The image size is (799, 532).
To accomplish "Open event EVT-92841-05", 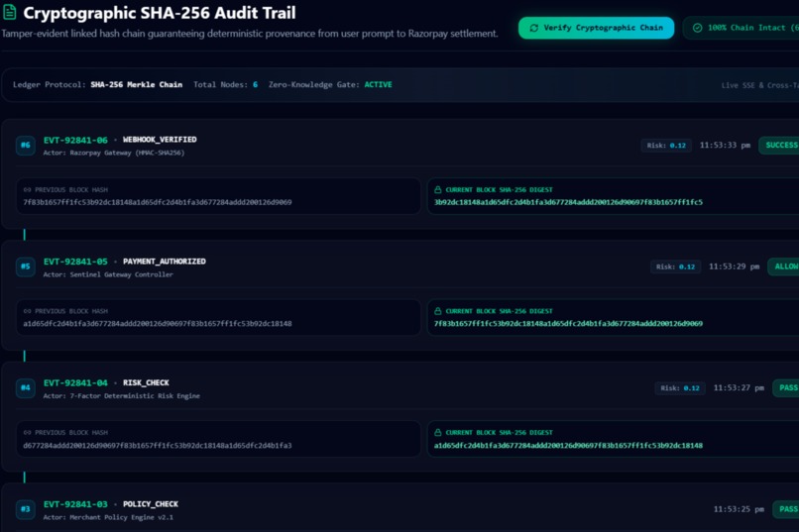I will point(75,262).
